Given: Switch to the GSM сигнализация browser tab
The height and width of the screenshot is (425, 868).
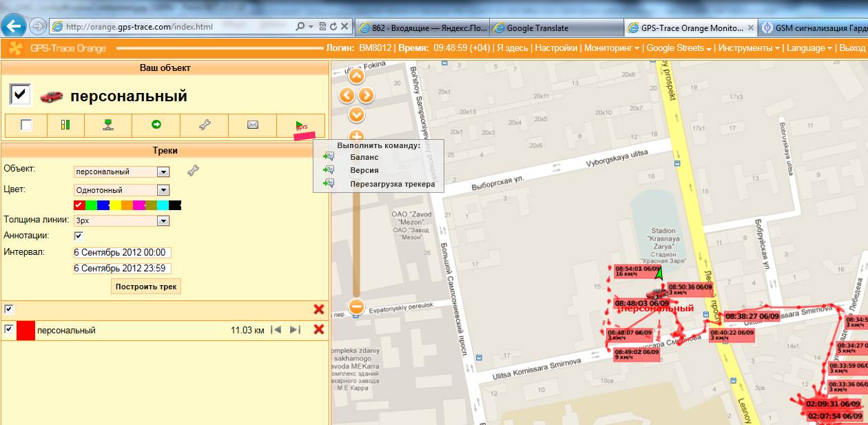Looking at the screenshot, I should point(814,28).
